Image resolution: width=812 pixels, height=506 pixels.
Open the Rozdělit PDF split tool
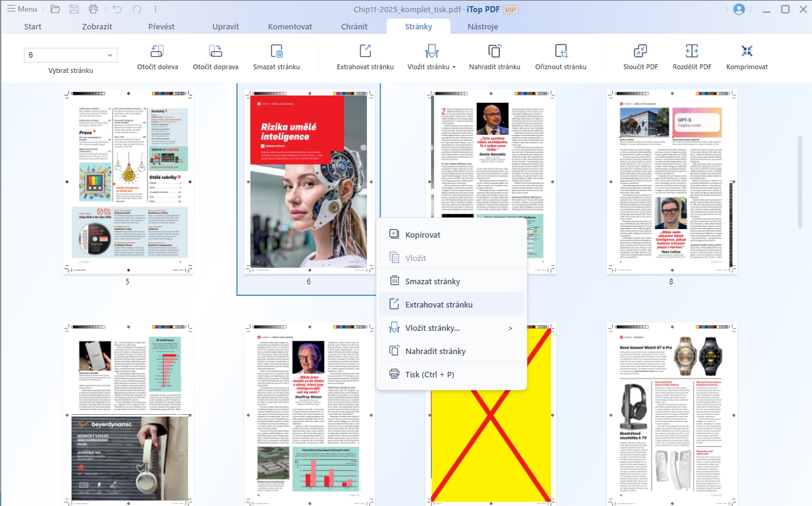pyautogui.click(x=692, y=51)
